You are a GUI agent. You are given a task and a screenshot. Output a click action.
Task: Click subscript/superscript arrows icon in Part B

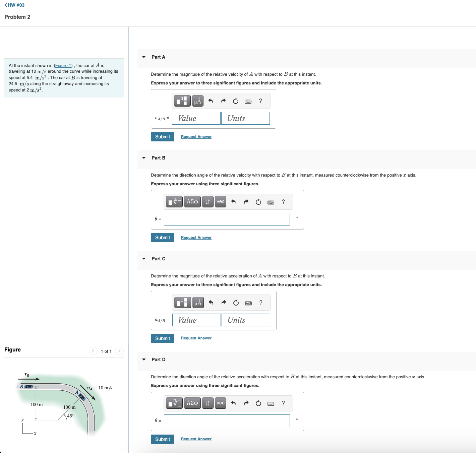pyautogui.click(x=208, y=202)
